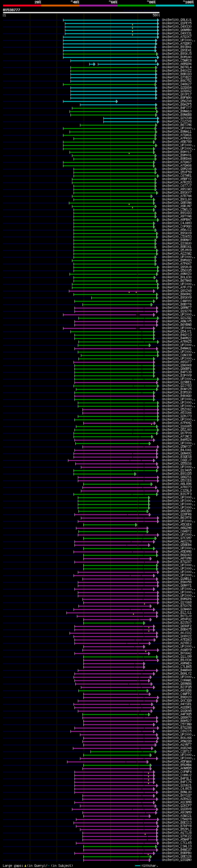
Task: Select the UniRef100_Q0IP17 label
Action: (176, 94)
